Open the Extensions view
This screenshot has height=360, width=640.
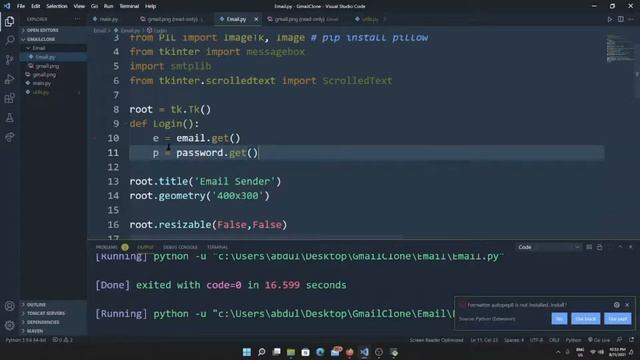point(9,98)
